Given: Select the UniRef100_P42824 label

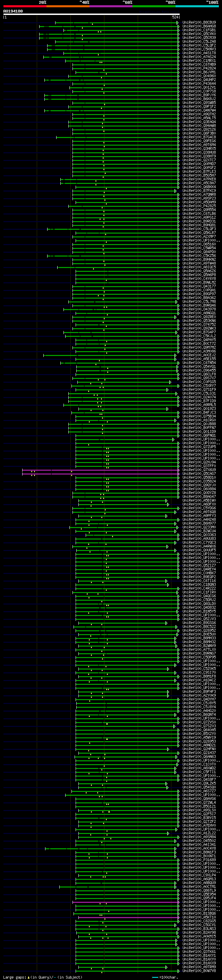Looking at the screenshot, I should [199, 68].
